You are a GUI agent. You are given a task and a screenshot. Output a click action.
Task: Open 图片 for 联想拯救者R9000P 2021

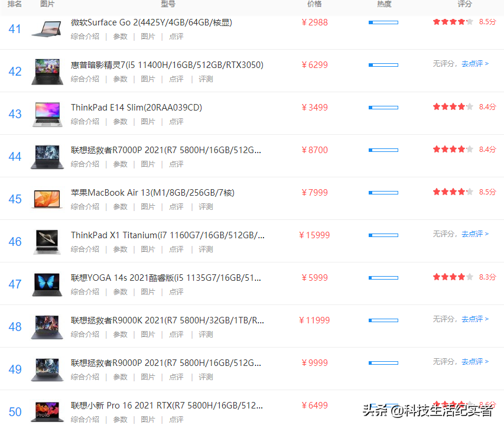coord(148,377)
